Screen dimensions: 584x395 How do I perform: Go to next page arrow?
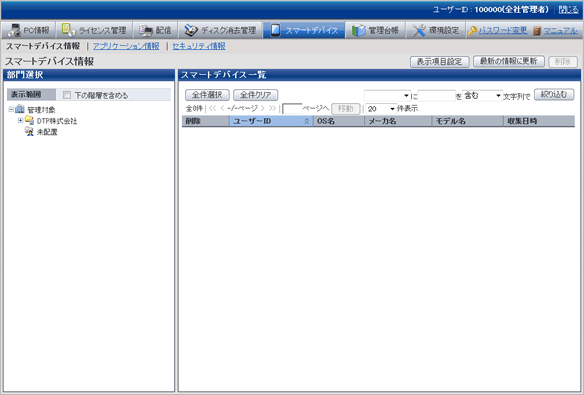click(263, 108)
